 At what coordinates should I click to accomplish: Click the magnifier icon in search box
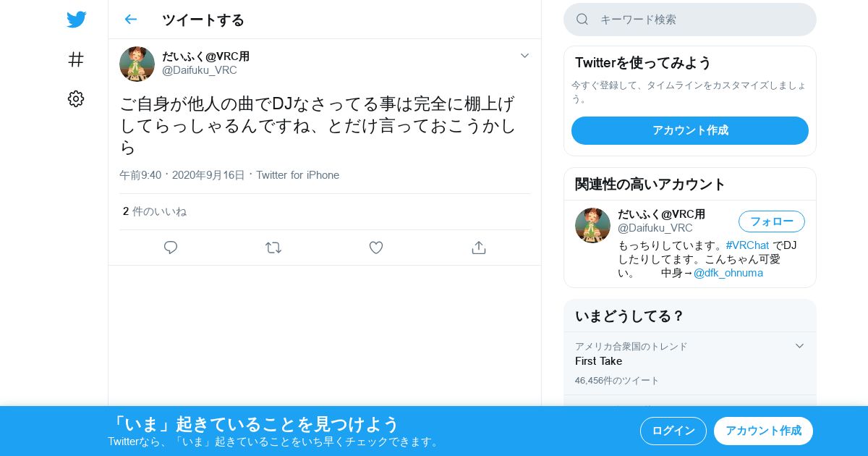click(x=582, y=20)
